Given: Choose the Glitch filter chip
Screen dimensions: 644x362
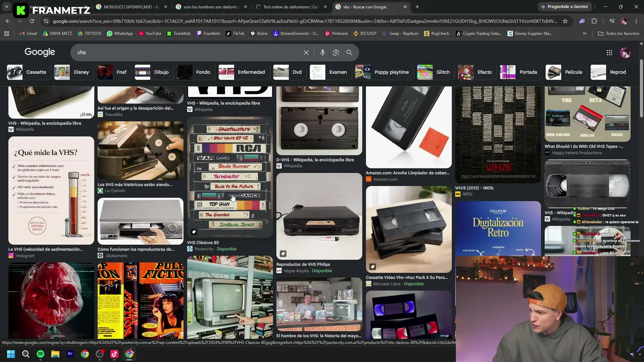Looking at the screenshot, I should click(435, 72).
